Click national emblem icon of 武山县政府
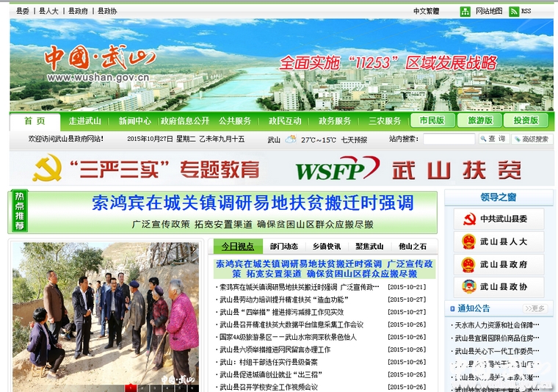This screenshot has height=392, width=558. (468, 265)
